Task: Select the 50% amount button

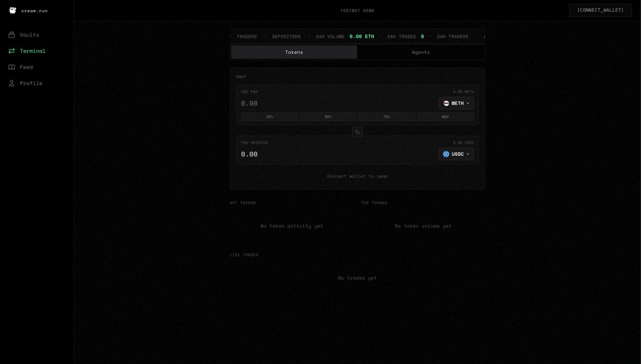Action: point(328,117)
